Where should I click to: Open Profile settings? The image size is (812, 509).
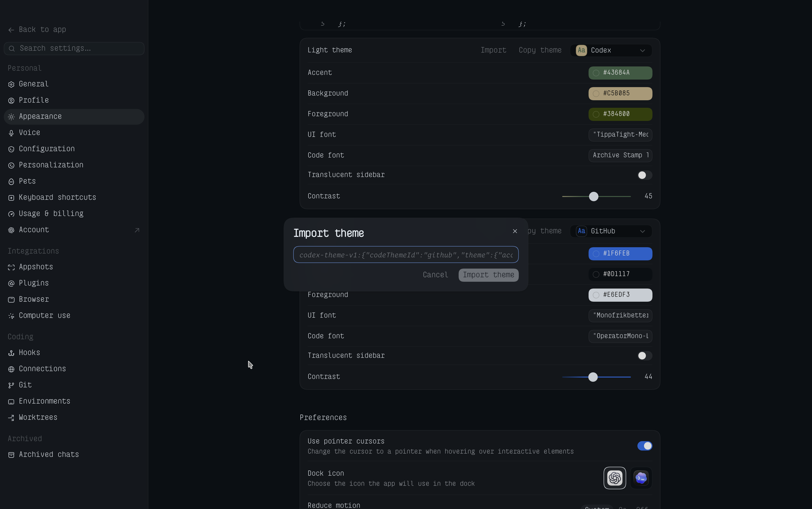pos(74,100)
